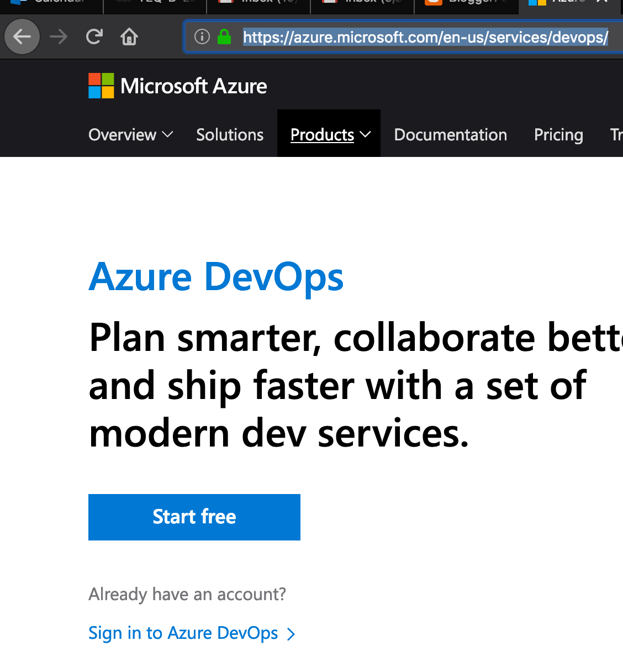Click inside the URL address bar
This screenshot has height=672, width=623.
pyautogui.click(x=425, y=36)
